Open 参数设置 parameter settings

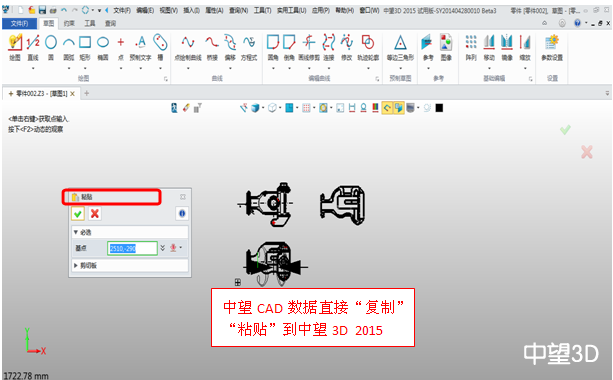click(552, 47)
